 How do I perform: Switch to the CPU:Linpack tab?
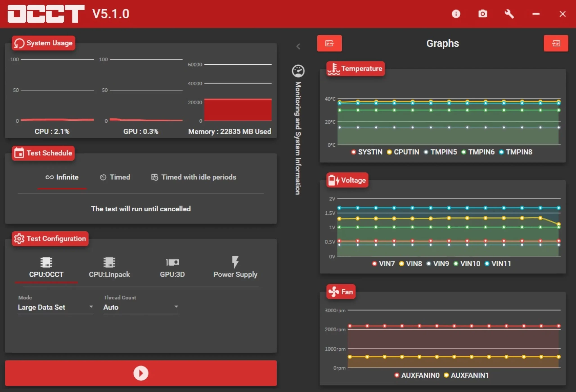[x=109, y=268]
